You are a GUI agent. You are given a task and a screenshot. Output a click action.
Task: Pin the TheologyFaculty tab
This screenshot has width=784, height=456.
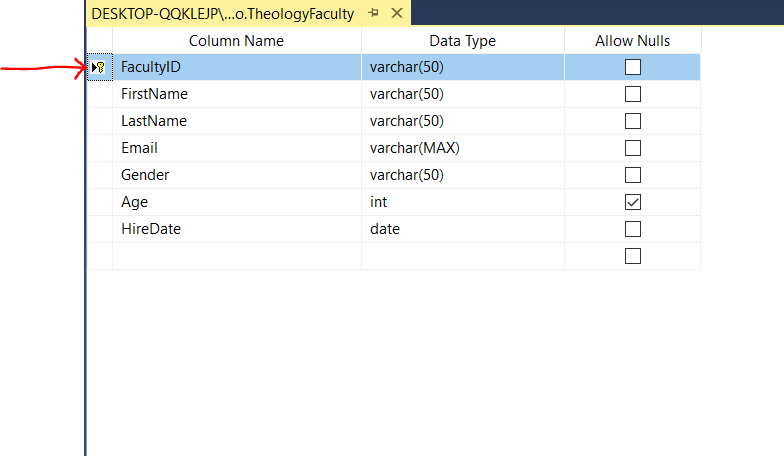373,13
